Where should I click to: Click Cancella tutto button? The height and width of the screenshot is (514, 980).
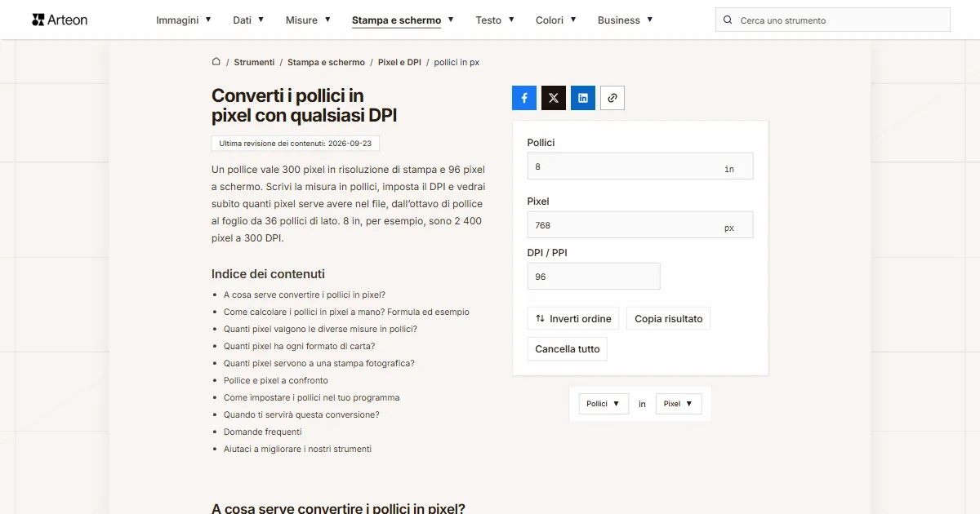pyautogui.click(x=568, y=348)
